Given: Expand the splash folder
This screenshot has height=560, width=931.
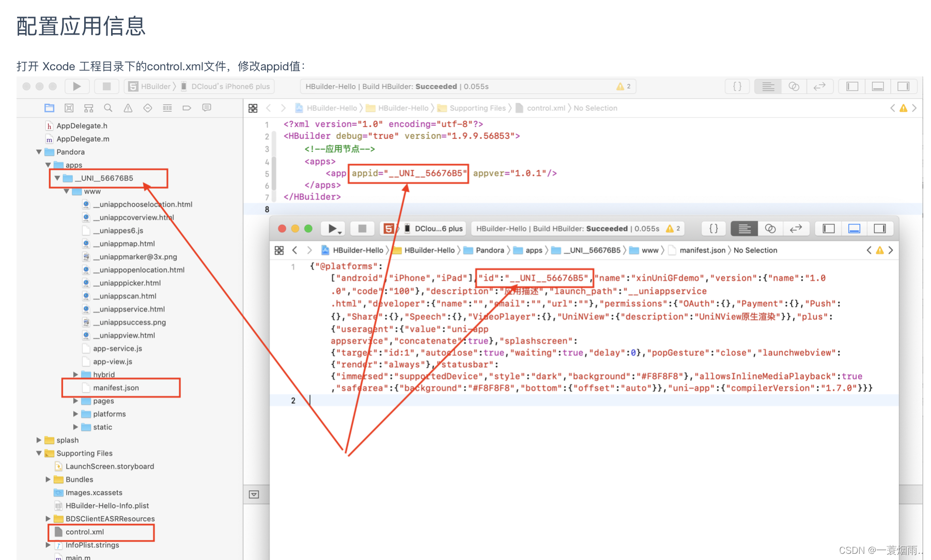Looking at the screenshot, I should pyautogui.click(x=39, y=440).
